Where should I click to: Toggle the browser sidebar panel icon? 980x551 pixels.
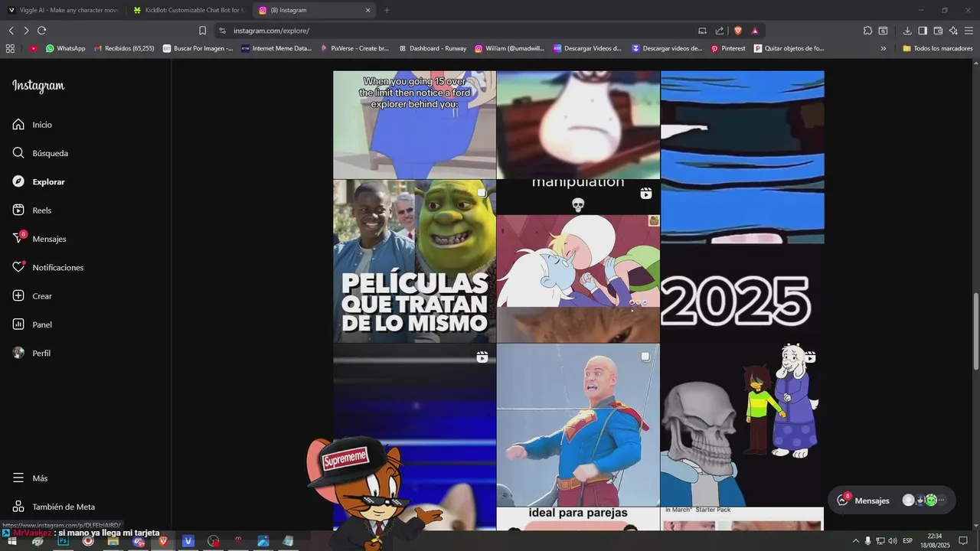[923, 31]
